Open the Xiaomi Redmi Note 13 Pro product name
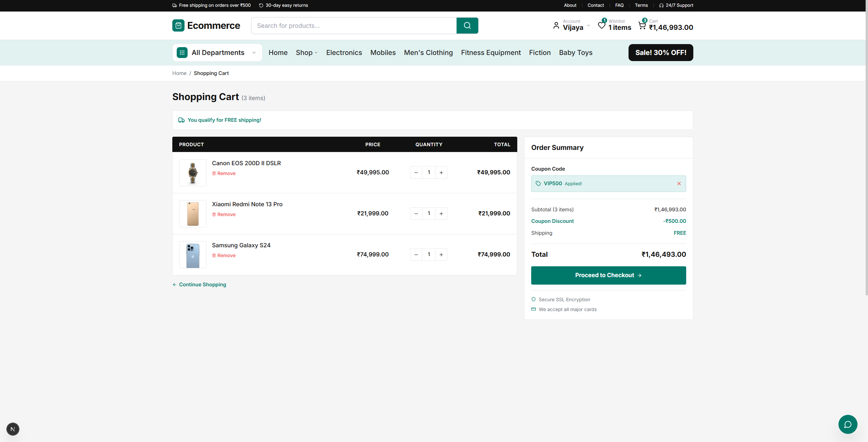 point(247,204)
